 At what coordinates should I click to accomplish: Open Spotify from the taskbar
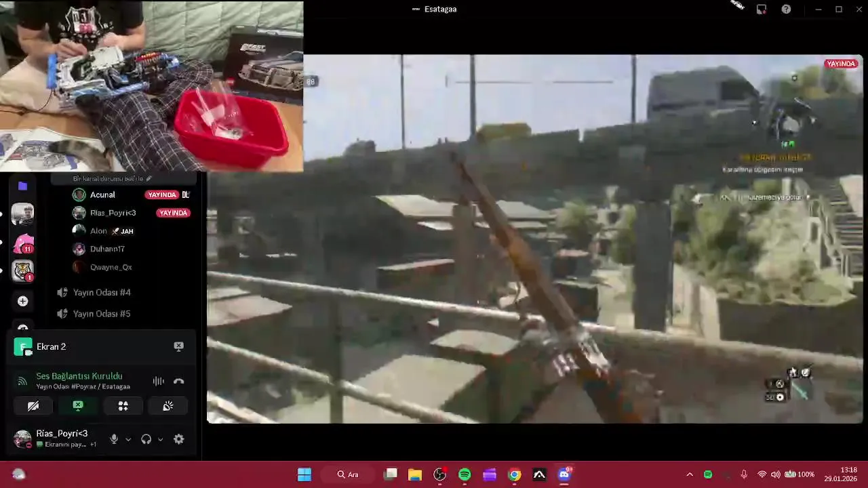click(x=465, y=474)
